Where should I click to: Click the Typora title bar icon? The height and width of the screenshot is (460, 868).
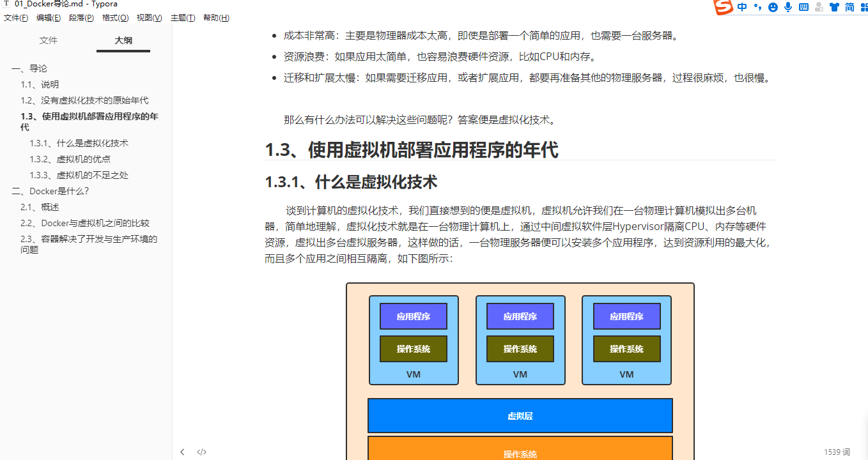click(x=6, y=4)
